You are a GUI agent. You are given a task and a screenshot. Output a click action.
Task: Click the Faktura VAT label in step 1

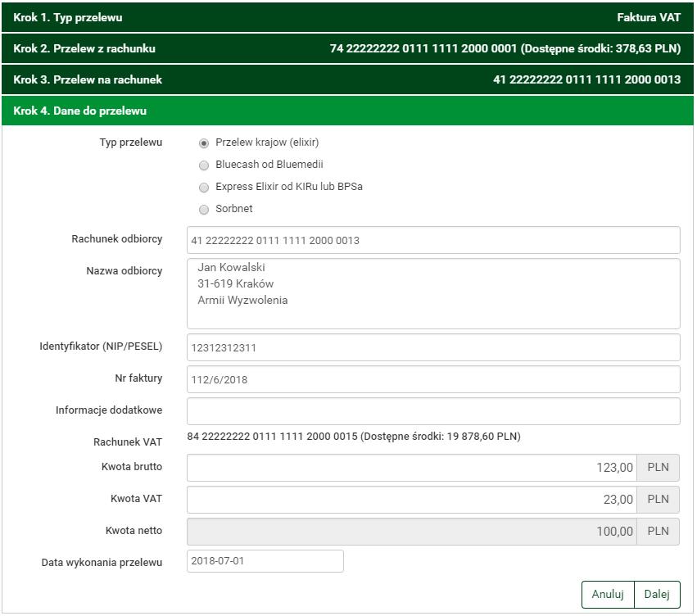(649, 17)
